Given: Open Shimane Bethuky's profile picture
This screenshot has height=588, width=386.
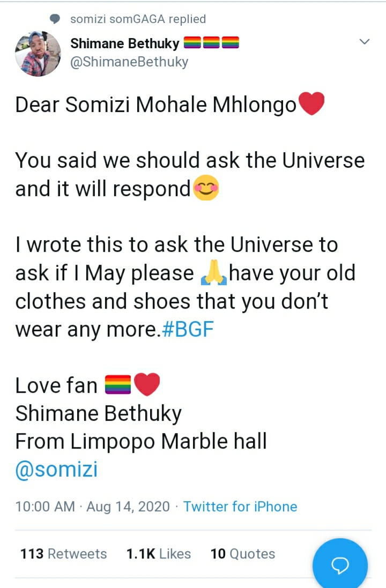Looking at the screenshot, I should (38, 54).
